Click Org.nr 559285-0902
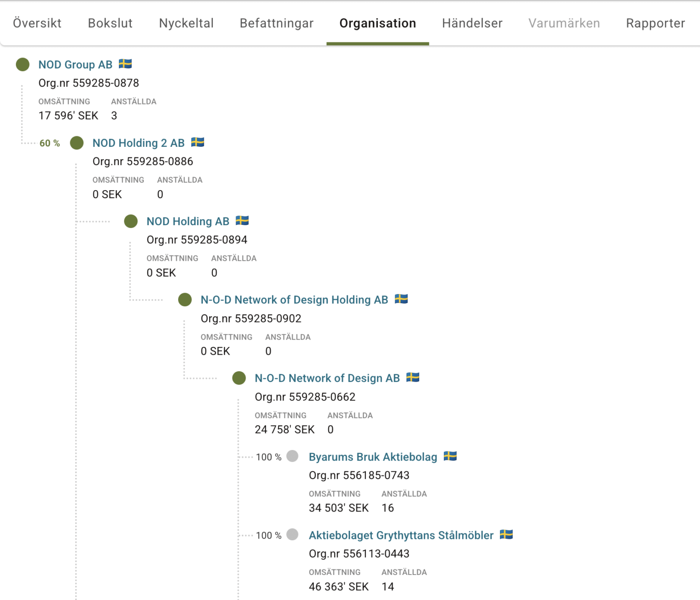 (x=251, y=318)
